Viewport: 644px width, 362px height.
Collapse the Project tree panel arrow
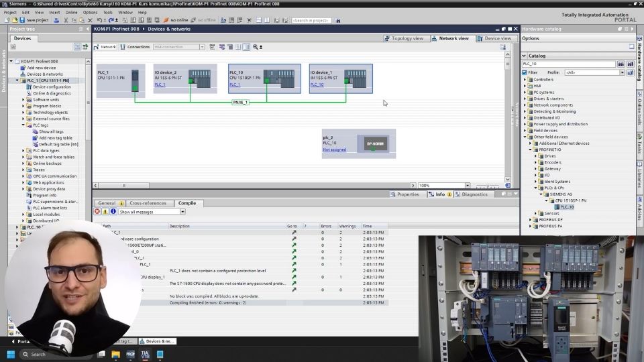point(87,29)
